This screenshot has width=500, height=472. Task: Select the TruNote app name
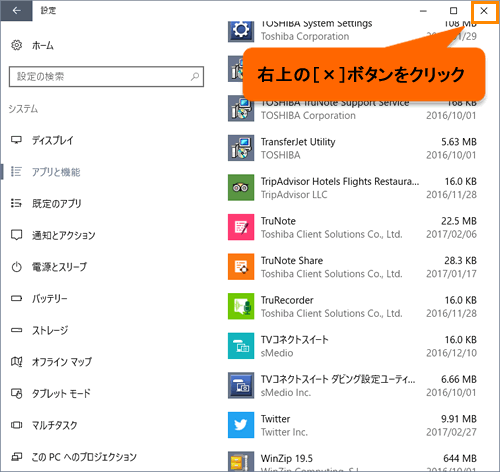click(x=278, y=221)
